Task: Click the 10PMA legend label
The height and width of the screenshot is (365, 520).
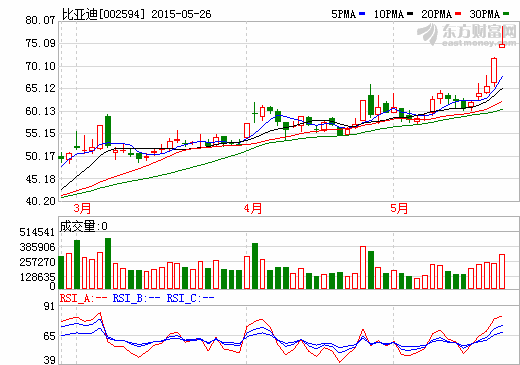Action: [x=389, y=14]
